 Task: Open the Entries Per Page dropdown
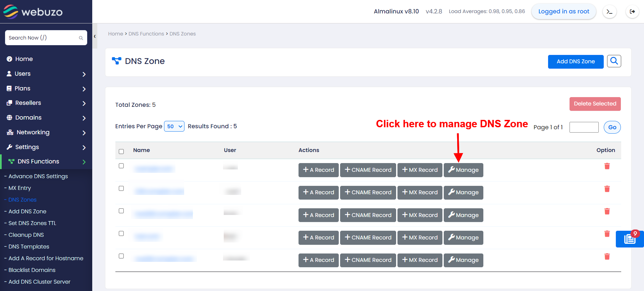(174, 126)
